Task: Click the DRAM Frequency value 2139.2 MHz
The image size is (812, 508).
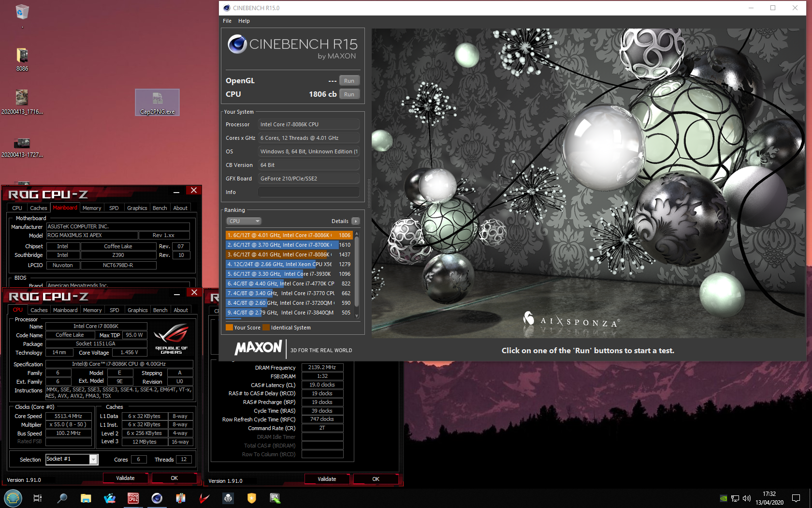Action: [x=322, y=368]
